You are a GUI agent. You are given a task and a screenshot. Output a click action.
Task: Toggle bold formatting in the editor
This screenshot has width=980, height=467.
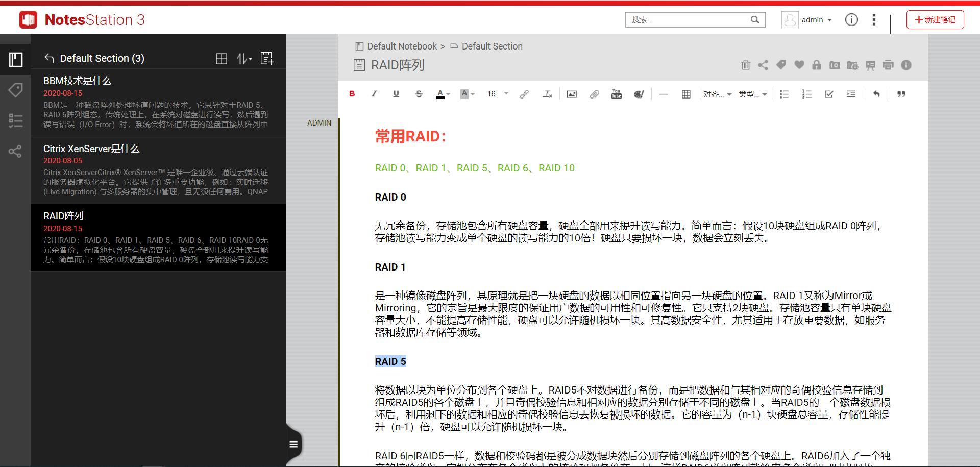point(351,94)
